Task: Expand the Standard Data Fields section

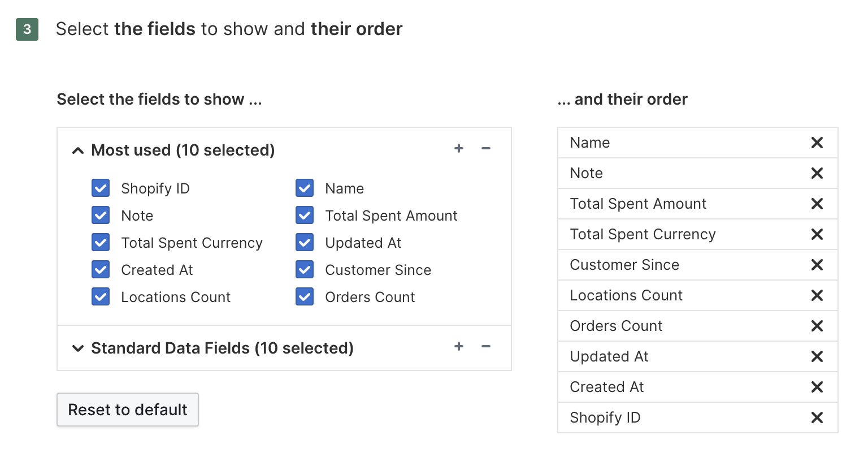Action: pos(77,348)
